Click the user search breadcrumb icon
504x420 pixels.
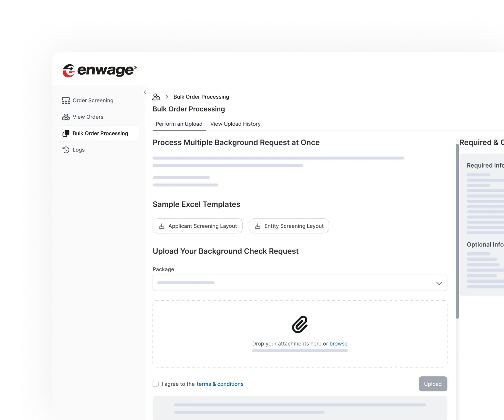click(157, 97)
